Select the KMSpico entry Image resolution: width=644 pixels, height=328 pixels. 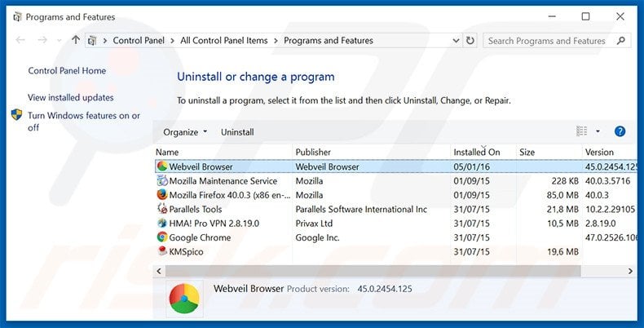coord(186,251)
